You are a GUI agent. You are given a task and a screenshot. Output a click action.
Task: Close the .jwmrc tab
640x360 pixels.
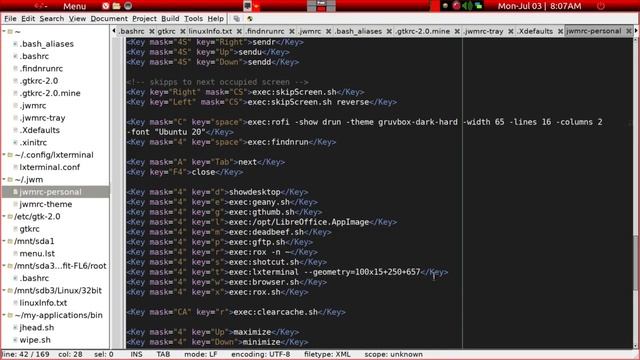[x=328, y=31]
